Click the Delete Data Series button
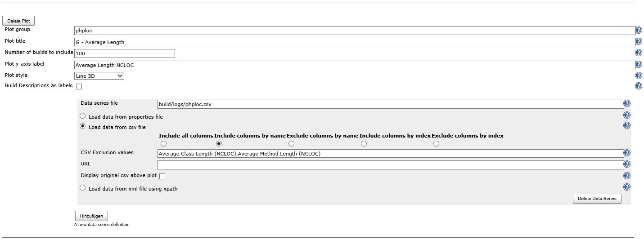The height and width of the screenshot is (240, 644). [x=597, y=199]
